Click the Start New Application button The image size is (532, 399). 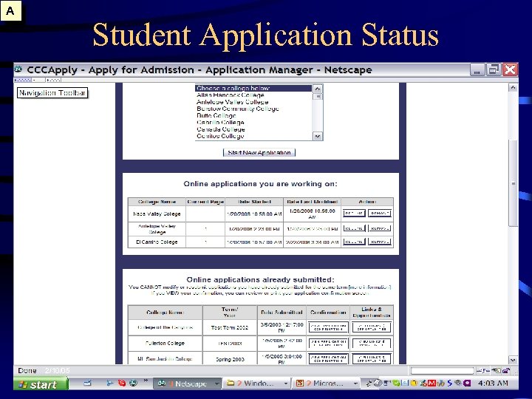tap(259, 153)
